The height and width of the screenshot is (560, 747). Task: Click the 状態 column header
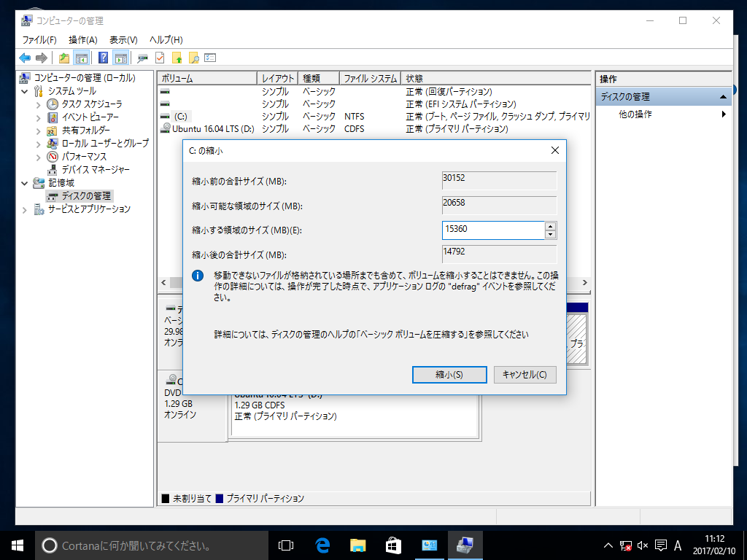click(x=495, y=79)
